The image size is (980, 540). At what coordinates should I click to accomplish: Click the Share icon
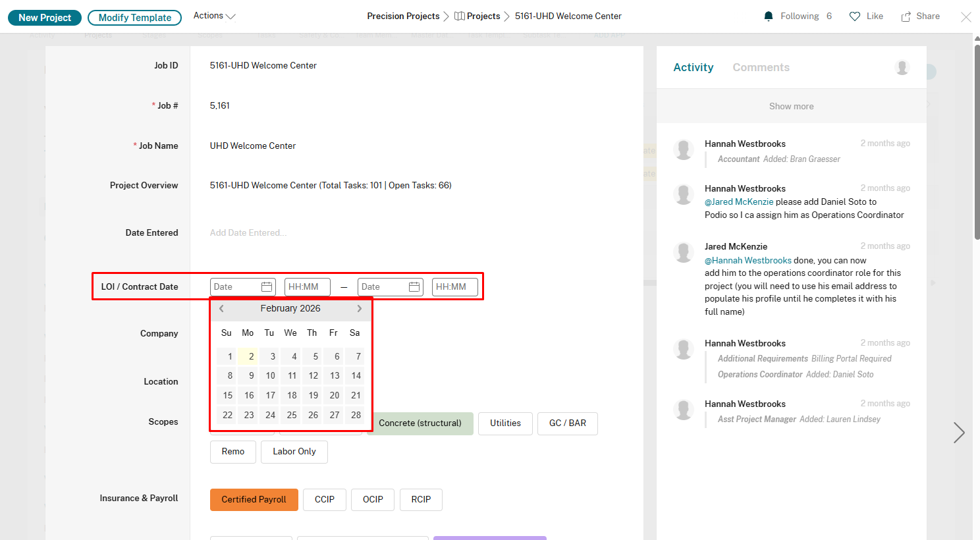[906, 16]
